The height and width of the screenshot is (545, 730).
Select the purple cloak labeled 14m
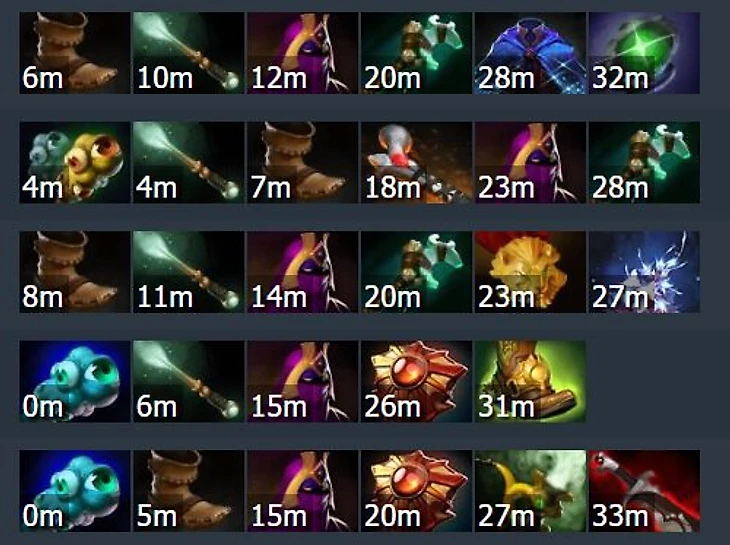(x=302, y=272)
